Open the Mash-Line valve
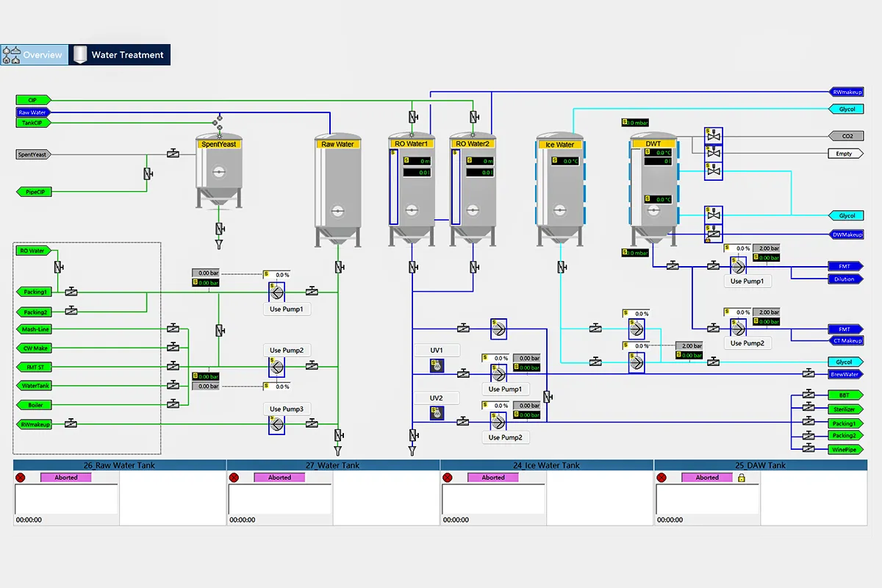The height and width of the screenshot is (588, 882). pyautogui.click(x=173, y=329)
